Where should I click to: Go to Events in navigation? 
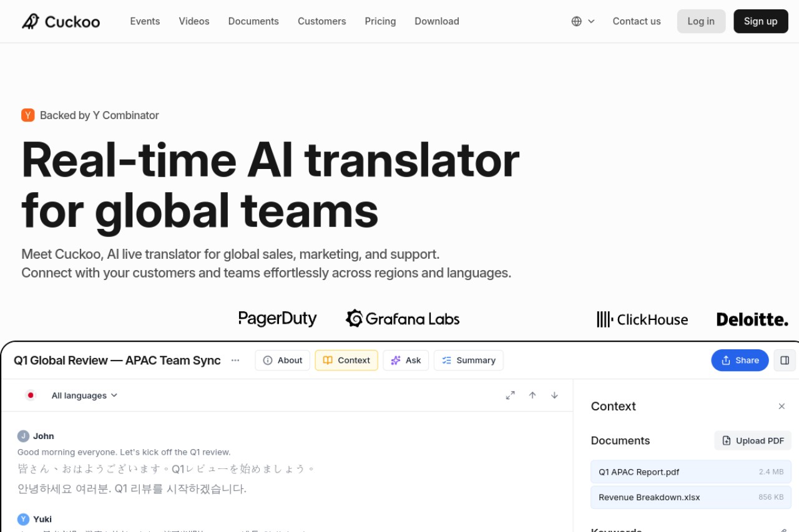(145, 21)
